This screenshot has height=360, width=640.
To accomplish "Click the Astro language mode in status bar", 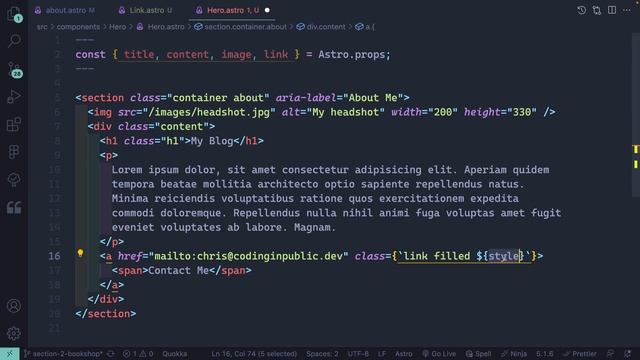I will (x=404, y=354).
